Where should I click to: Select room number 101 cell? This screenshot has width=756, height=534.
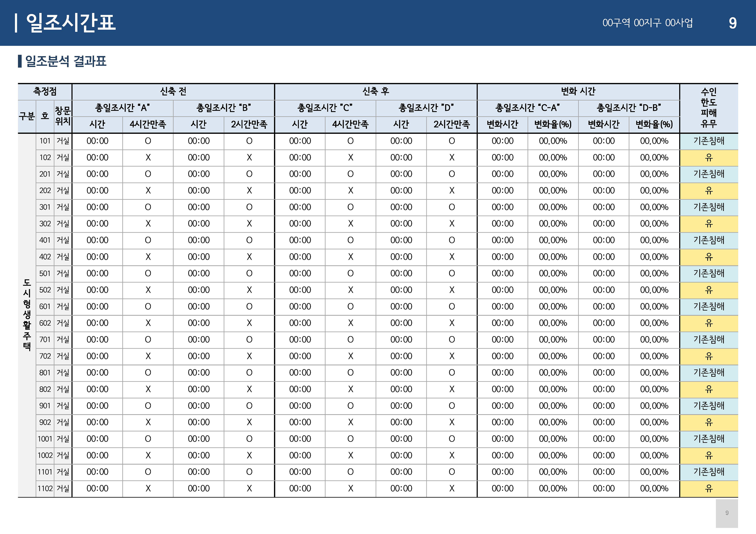tap(45, 141)
